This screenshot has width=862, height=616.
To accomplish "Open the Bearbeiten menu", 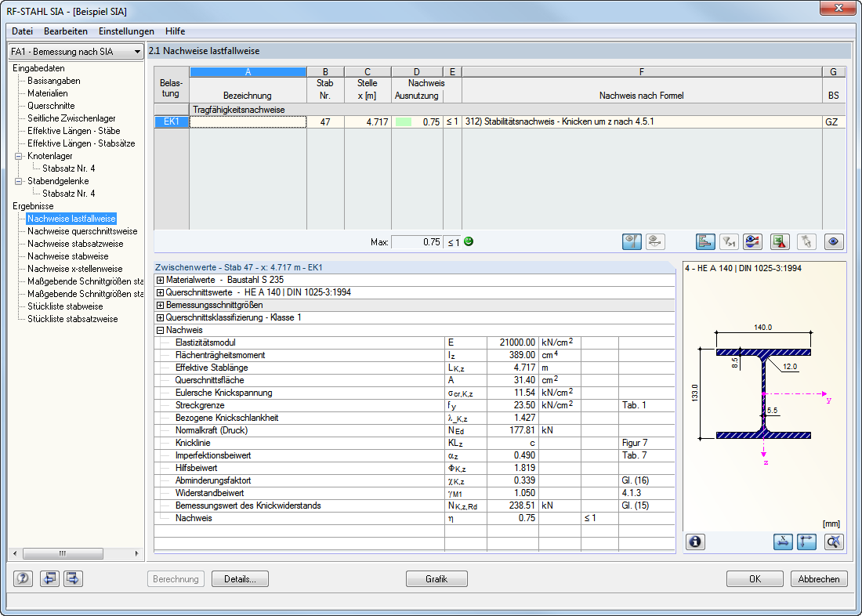I will tap(66, 31).
